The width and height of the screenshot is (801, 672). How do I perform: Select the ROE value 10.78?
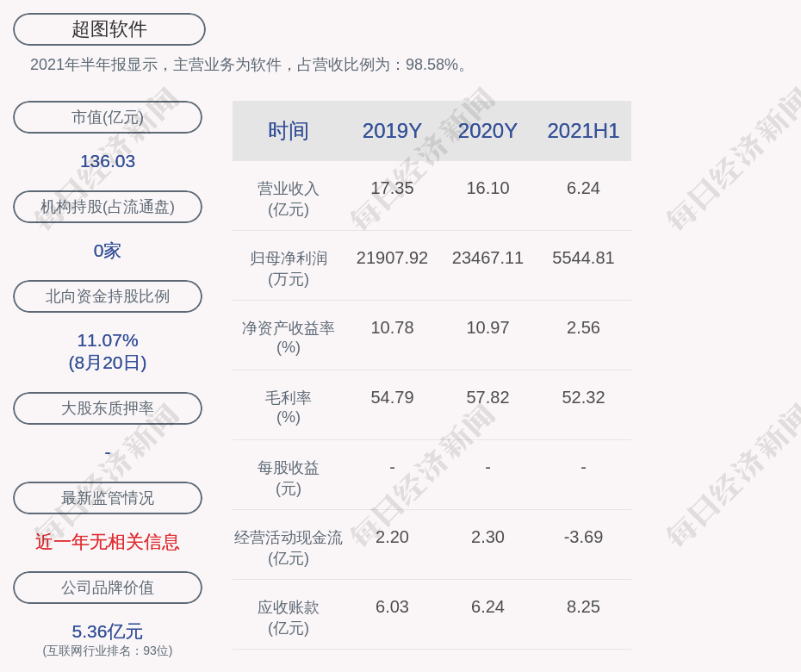coord(392,327)
